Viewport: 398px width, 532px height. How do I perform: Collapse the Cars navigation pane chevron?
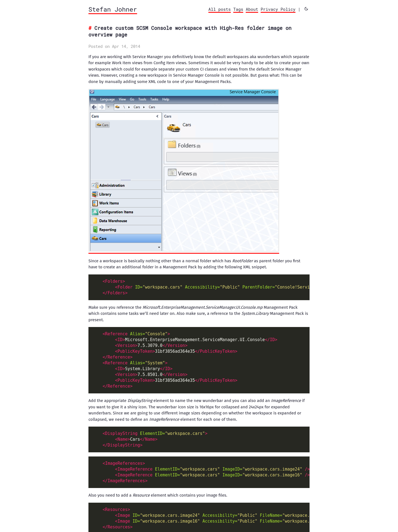(157, 116)
